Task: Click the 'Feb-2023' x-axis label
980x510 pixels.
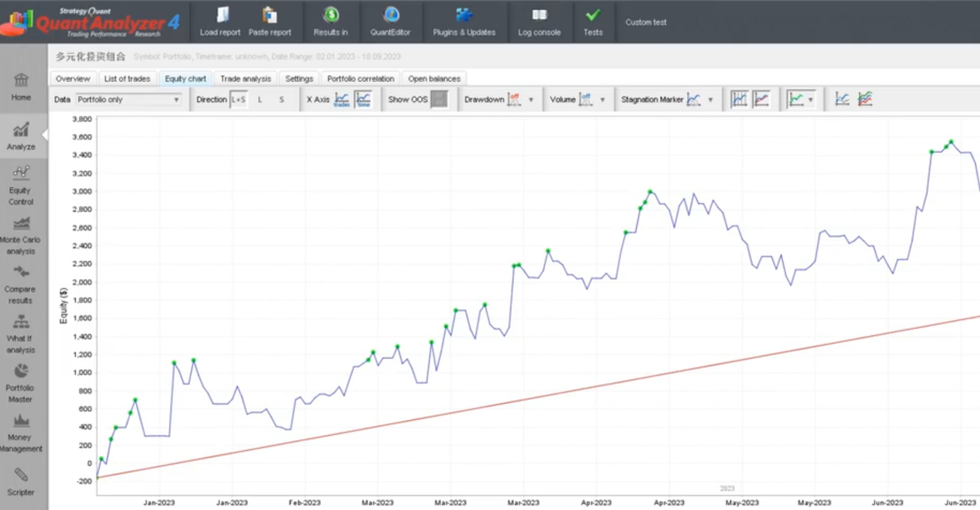Action: tap(304, 502)
